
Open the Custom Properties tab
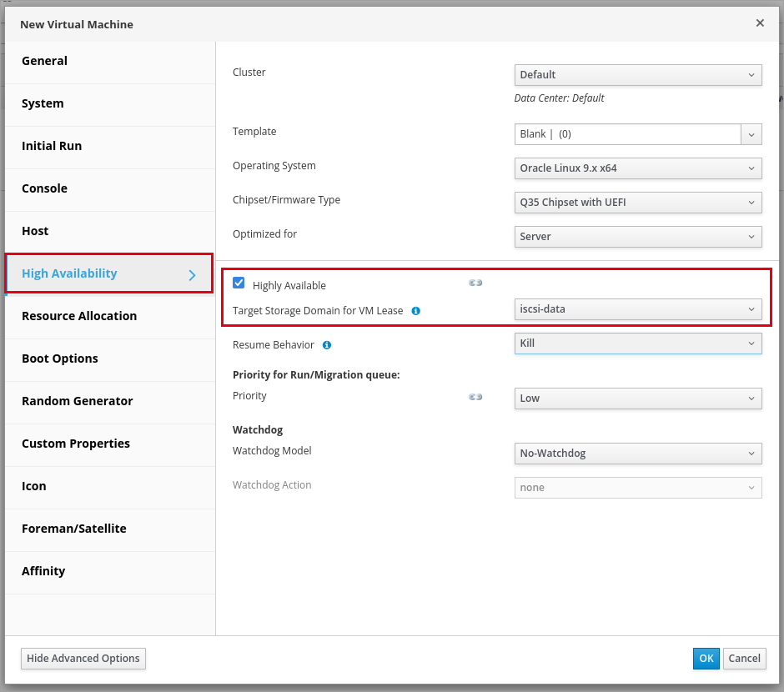click(x=110, y=444)
